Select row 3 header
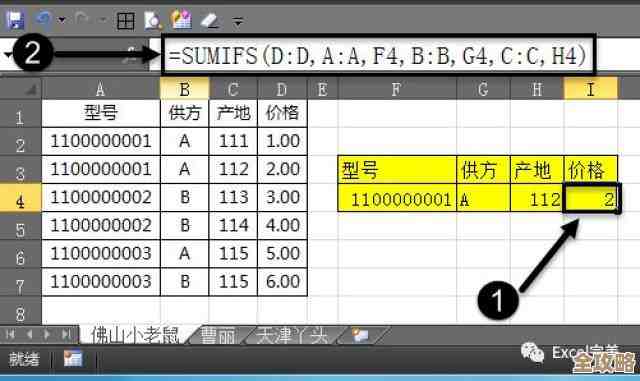 point(20,170)
